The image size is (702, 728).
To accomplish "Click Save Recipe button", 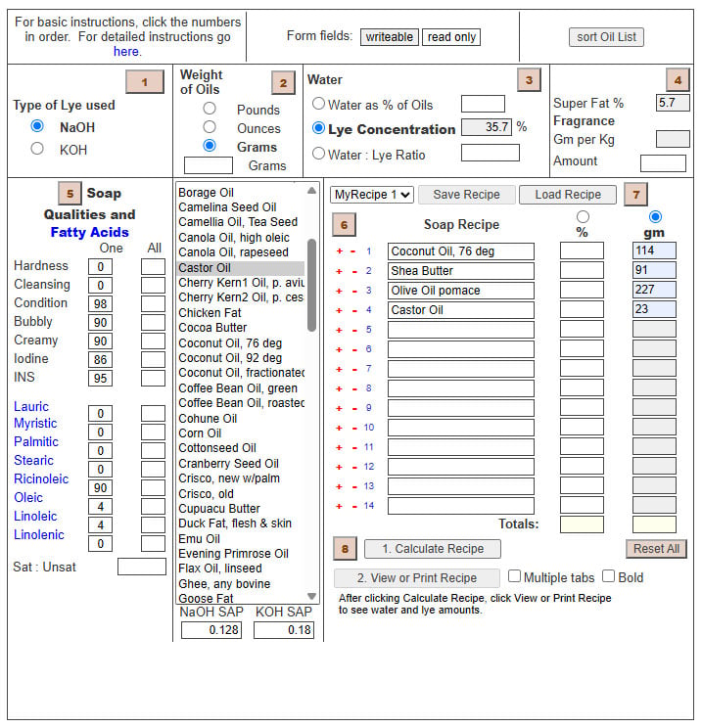I will click(x=466, y=195).
